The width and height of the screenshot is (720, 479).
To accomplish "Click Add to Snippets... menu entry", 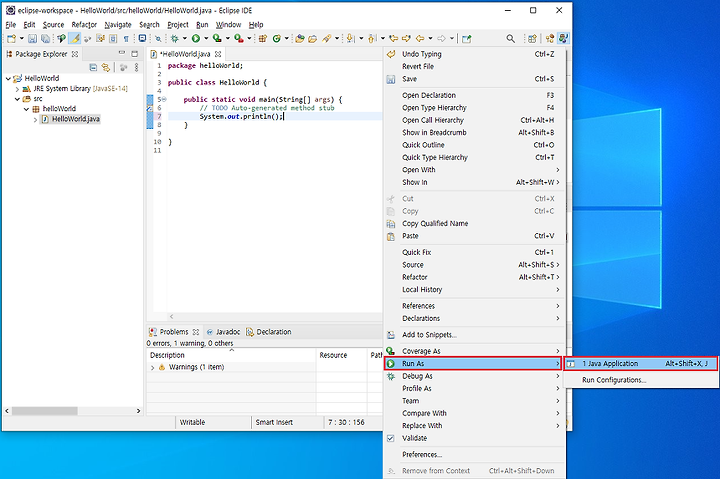I will pos(474,335).
